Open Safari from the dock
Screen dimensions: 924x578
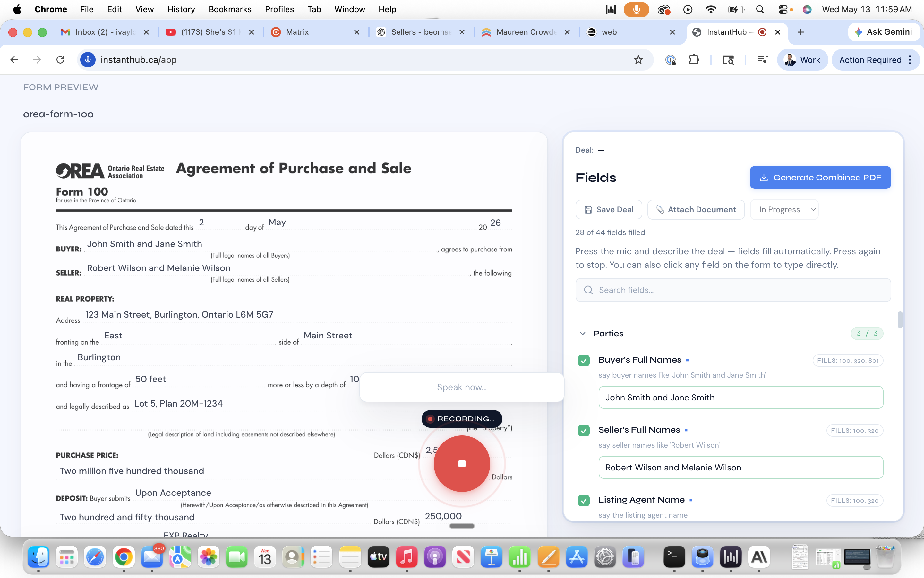[x=95, y=556]
